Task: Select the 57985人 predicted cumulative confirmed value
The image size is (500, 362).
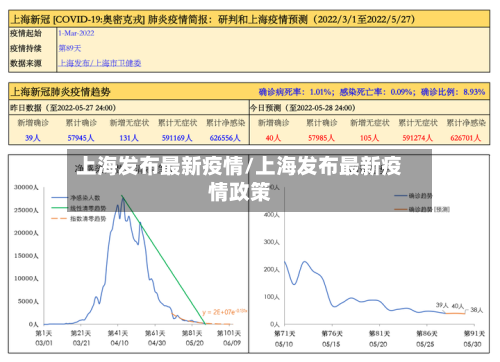Action: 321,138
